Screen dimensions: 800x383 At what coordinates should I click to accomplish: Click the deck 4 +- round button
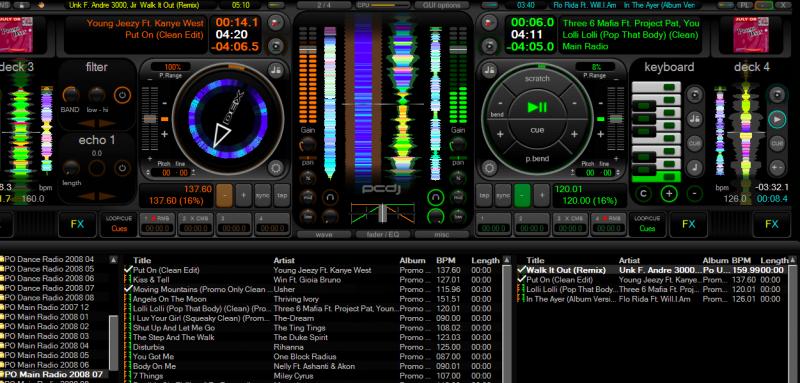point(777,168)
